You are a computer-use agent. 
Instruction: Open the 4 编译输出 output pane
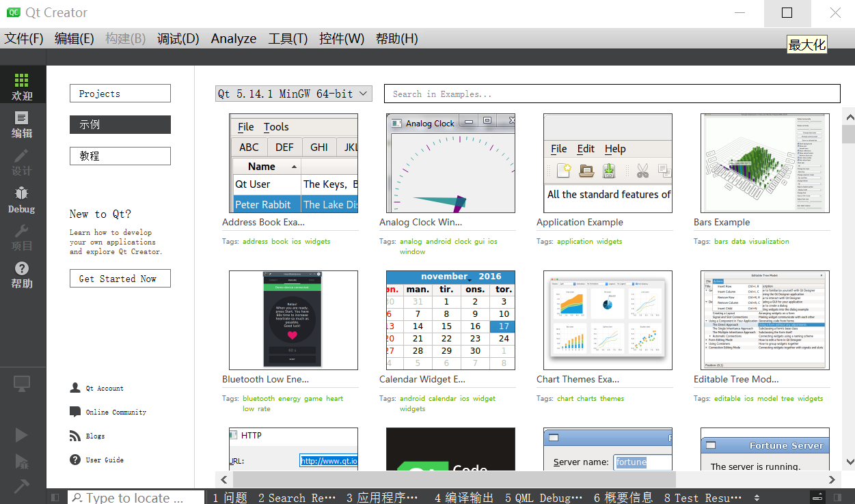[464, 498]
